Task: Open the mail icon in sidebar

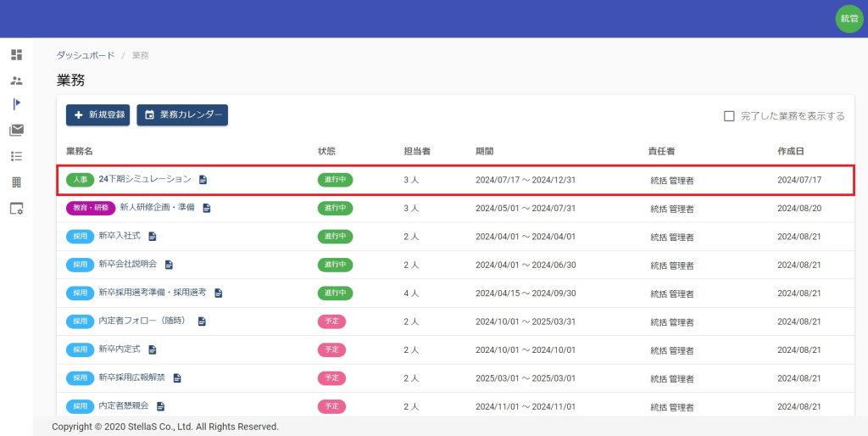Action: click(x=16, y=130)
